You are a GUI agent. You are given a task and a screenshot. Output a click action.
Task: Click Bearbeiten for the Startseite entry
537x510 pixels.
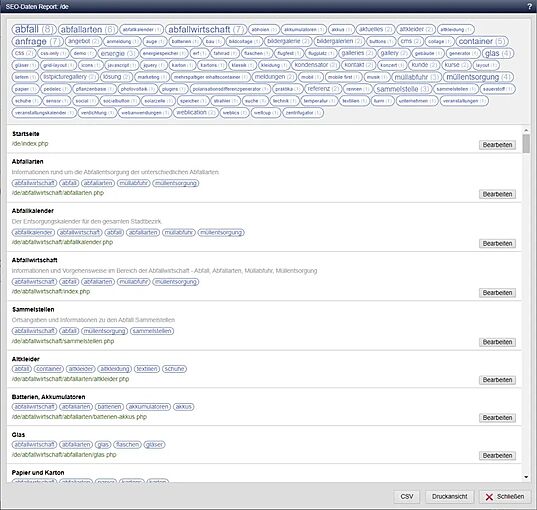[497, 145]
